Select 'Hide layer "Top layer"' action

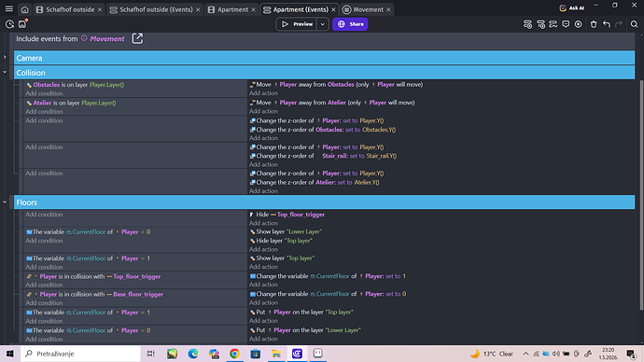(x=281, y=241)
